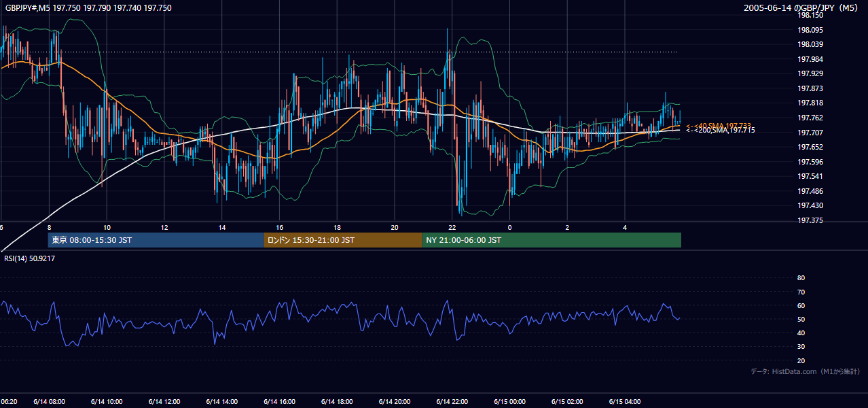
Task: Click the white 200,SMA,197.715 label
Action: click(720, 130)
